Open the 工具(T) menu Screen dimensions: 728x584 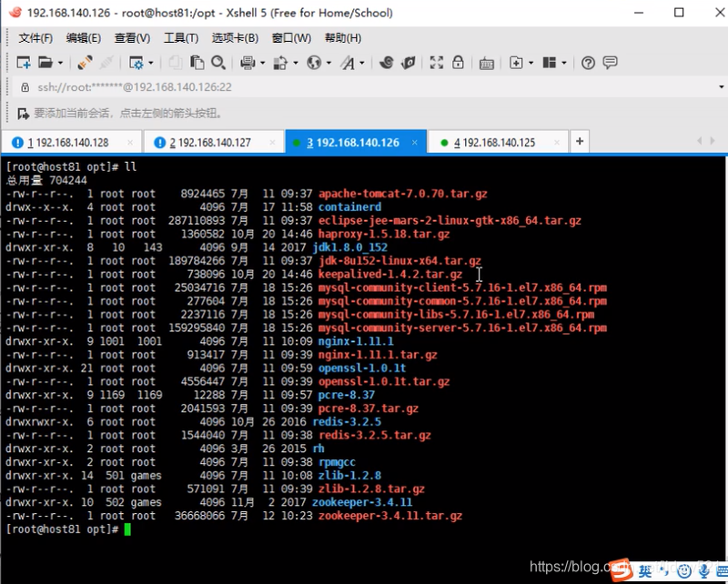click(181, 38)
